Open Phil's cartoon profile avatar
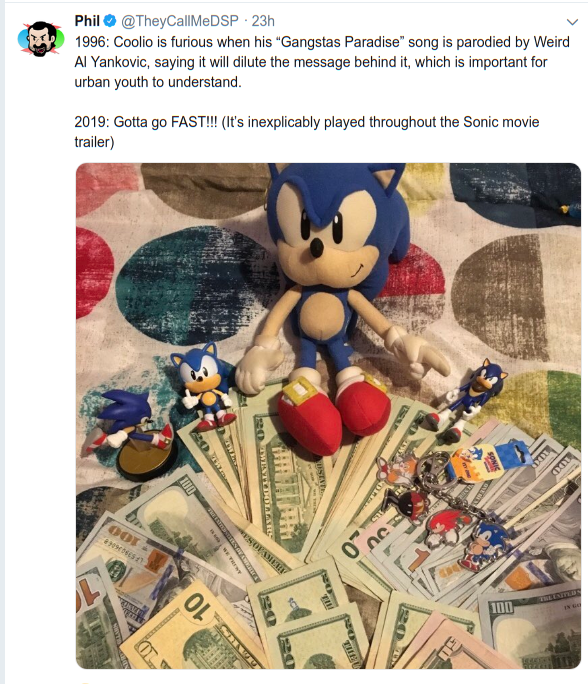This screenshot has width=588, height=684. 41,39
